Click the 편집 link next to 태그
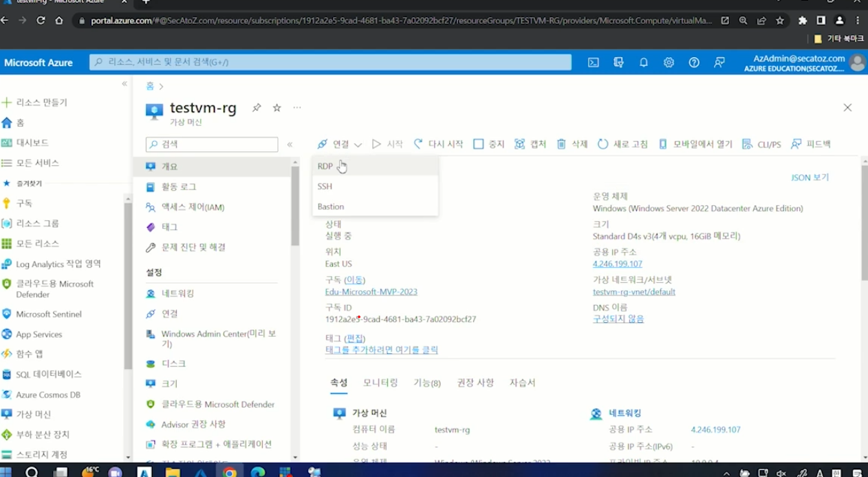 [355, 339]
